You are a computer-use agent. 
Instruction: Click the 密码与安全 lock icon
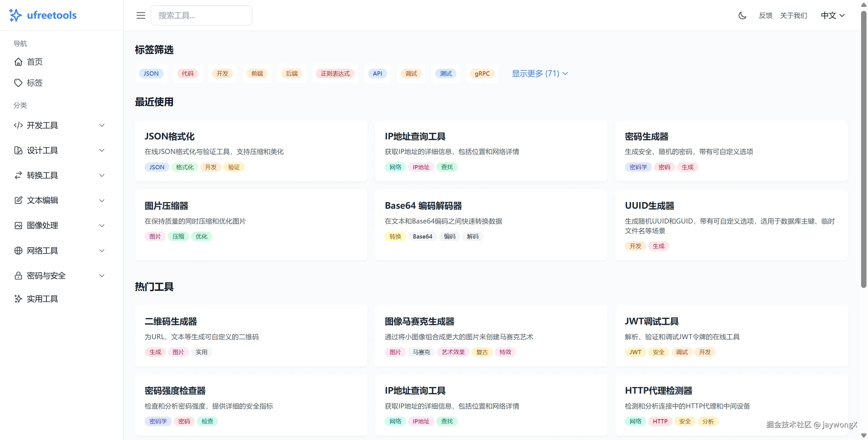click(18, 275)
